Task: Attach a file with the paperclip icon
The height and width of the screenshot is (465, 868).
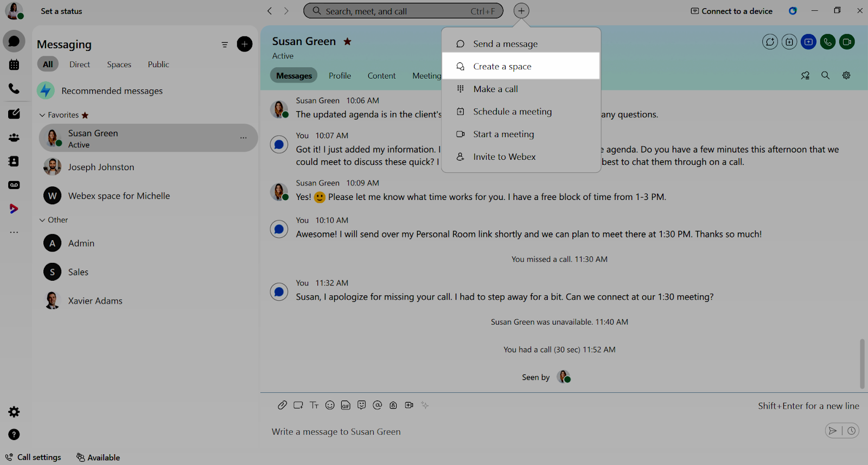Action: [x=282, y=405]
